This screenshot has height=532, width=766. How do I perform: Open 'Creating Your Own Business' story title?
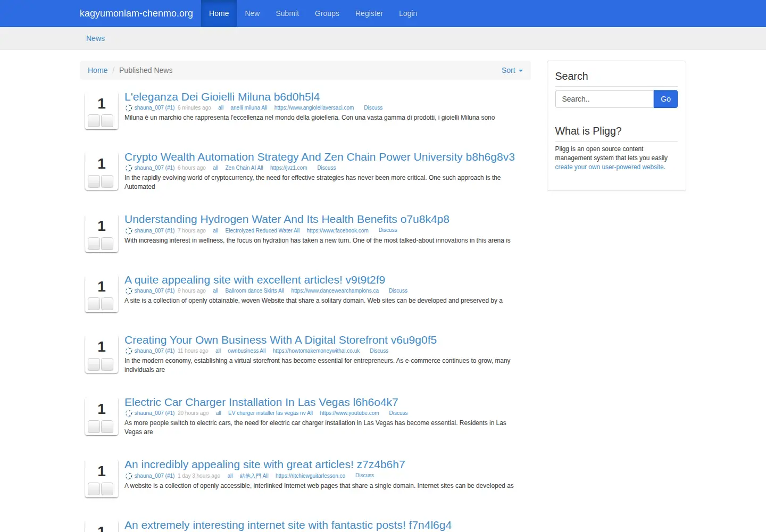pos(280,340)
